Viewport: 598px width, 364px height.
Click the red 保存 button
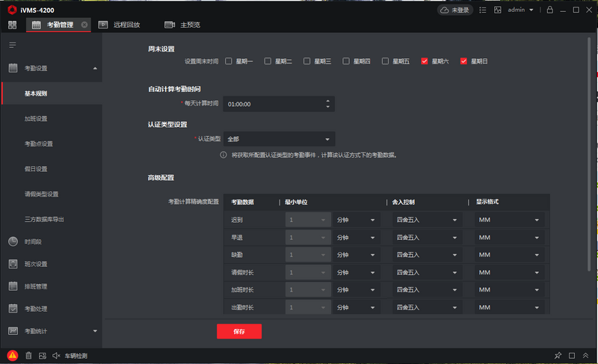point(239,331)
